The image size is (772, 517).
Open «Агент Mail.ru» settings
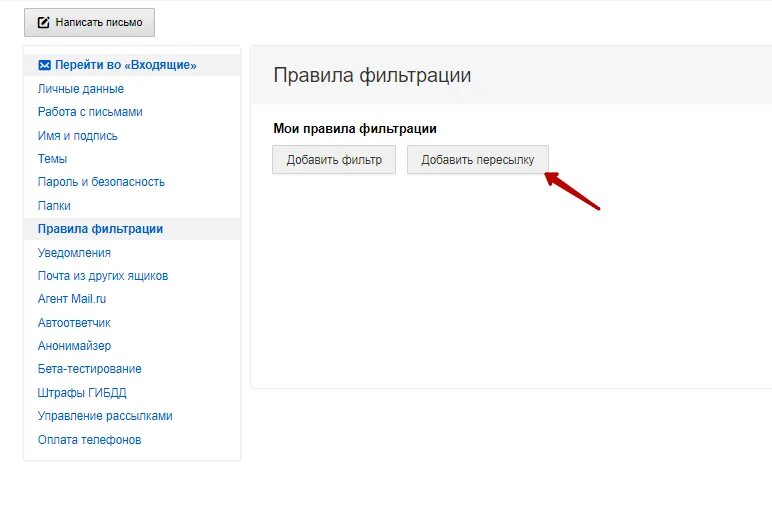(x=72, y=299)
